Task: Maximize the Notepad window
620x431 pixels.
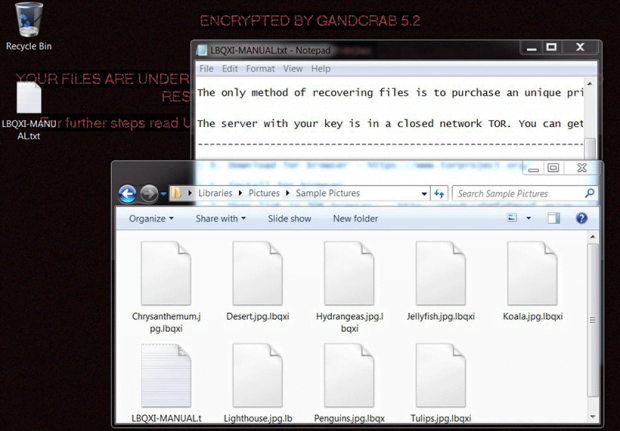Action: tap(552, 48)
